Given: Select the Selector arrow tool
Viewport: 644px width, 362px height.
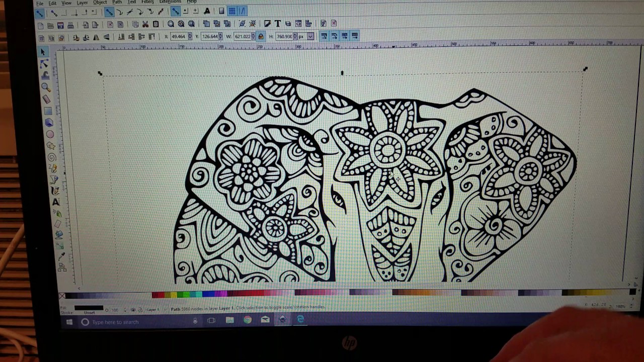Looking at the screenshot, I should [43, 51].
